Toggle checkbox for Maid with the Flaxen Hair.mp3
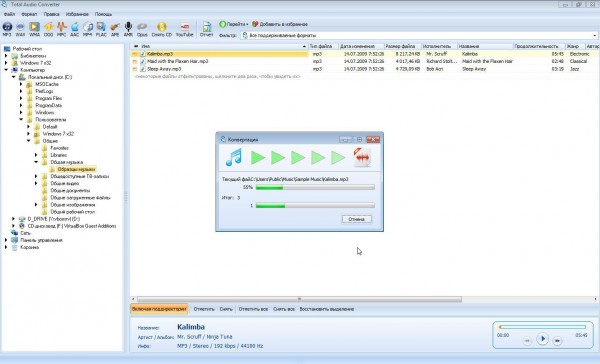 pos(135,61)
